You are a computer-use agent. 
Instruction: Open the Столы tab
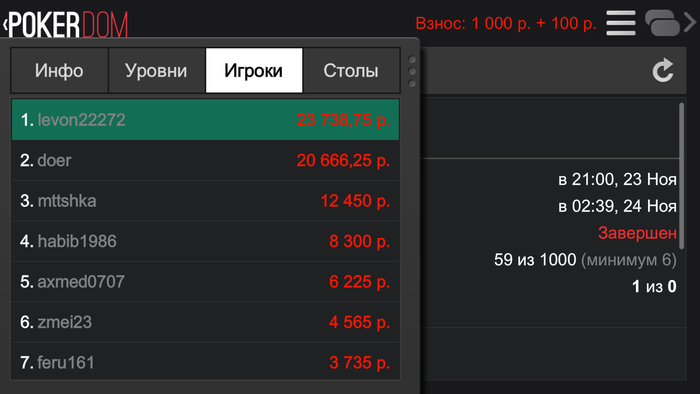(x=351, y=71)
